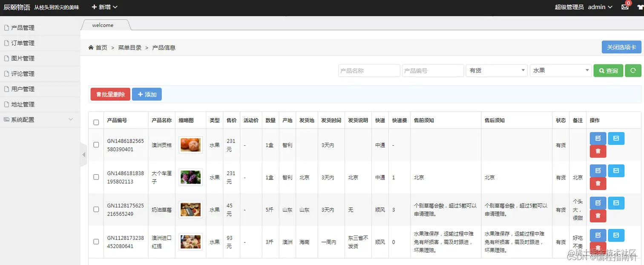Open the 澳洲贡桔 thumbnail image

coord(190,145)
